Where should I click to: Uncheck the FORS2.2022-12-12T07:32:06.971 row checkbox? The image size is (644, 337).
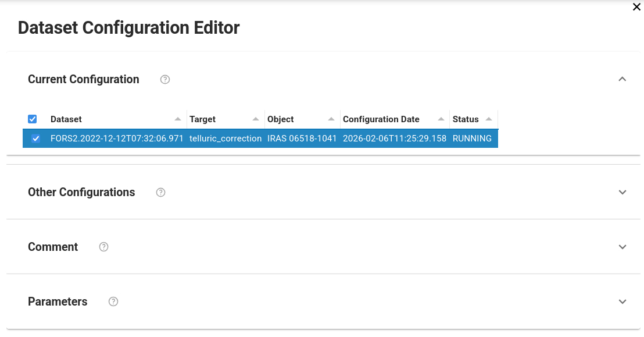point(35,139)
